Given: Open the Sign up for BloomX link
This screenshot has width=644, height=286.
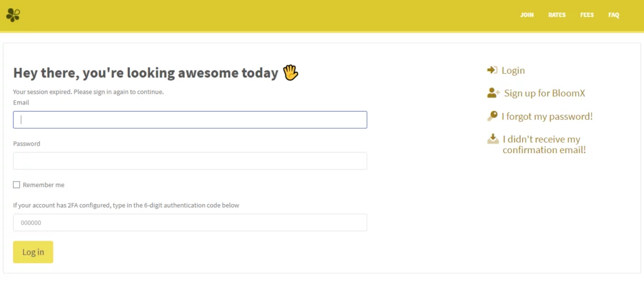Looking at the screenshot, I should [x=545, y=93].
